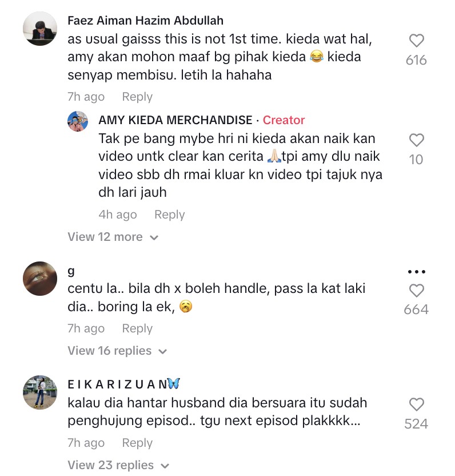This screenshot has height=476, width=455.
Task: Reply to the creator's 4h ago comment
Action: tap(170, 215)
